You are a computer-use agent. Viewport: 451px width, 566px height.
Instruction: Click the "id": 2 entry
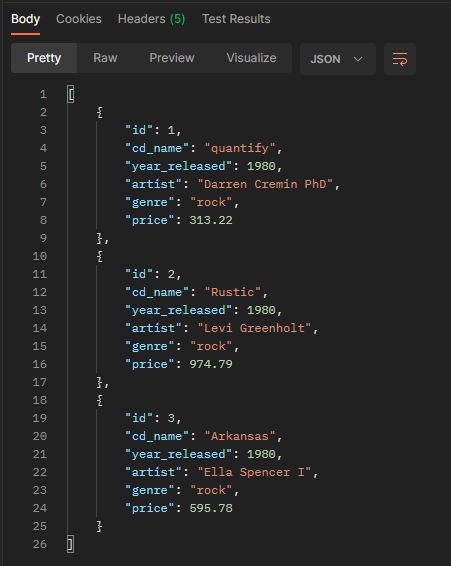(x=153, y=274)
